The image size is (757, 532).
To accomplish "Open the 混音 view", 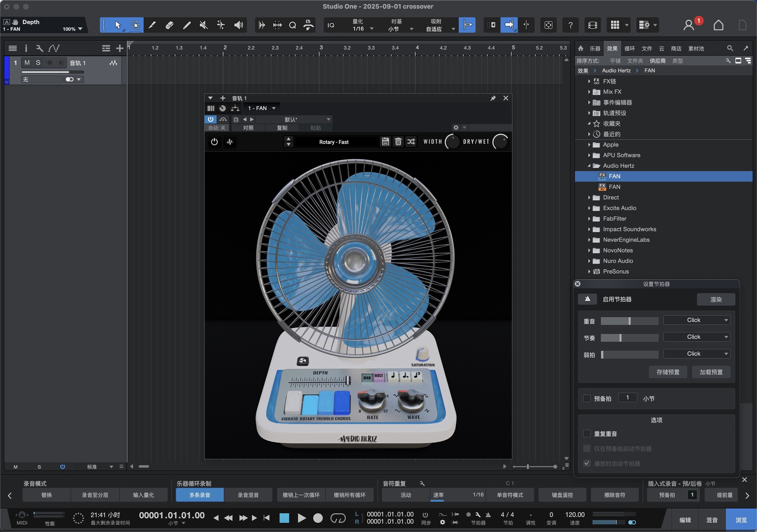I will pos(712,520).
